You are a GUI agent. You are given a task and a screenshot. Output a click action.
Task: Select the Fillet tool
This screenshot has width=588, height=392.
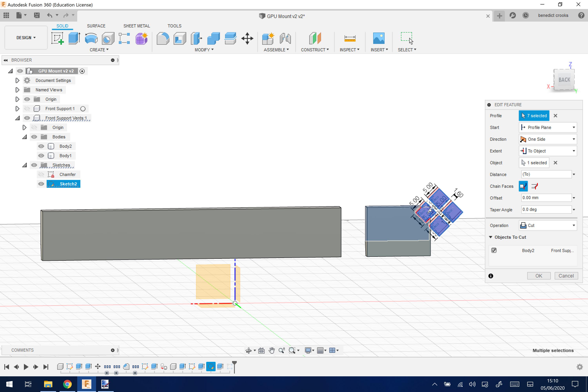pyautogui.click(x=163, y=38)
